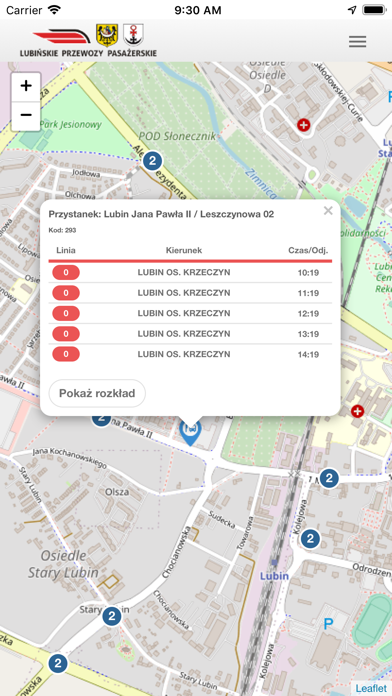Screen dimensions: 392x696
Task: Open cluster marker east of railway crossing
Action: click(x=329, y=478)
